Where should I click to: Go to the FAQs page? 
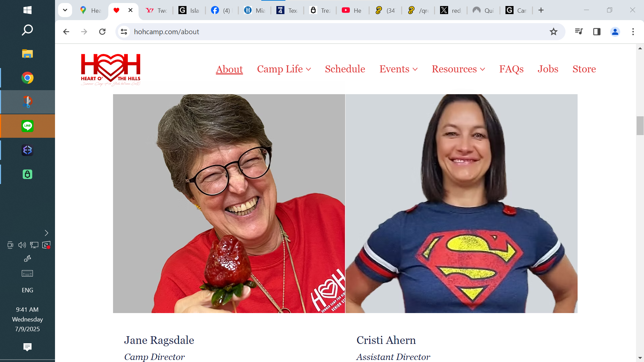(x=511, y=69)
